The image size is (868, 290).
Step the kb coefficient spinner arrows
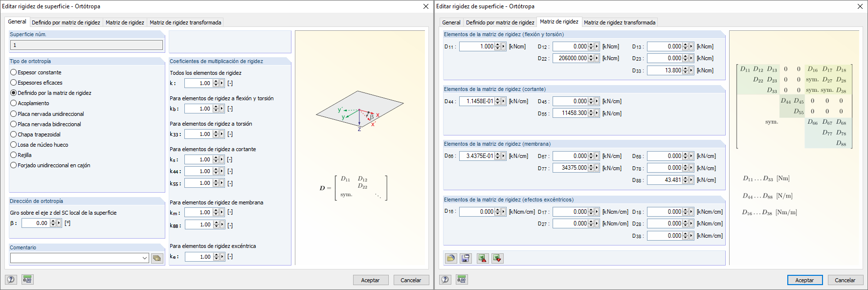point(216,109)
